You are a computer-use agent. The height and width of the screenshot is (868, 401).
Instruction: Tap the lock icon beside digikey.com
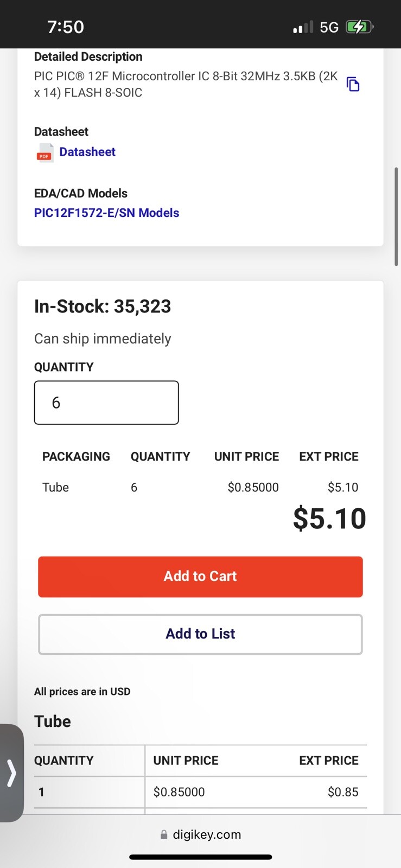click(164, 835)
